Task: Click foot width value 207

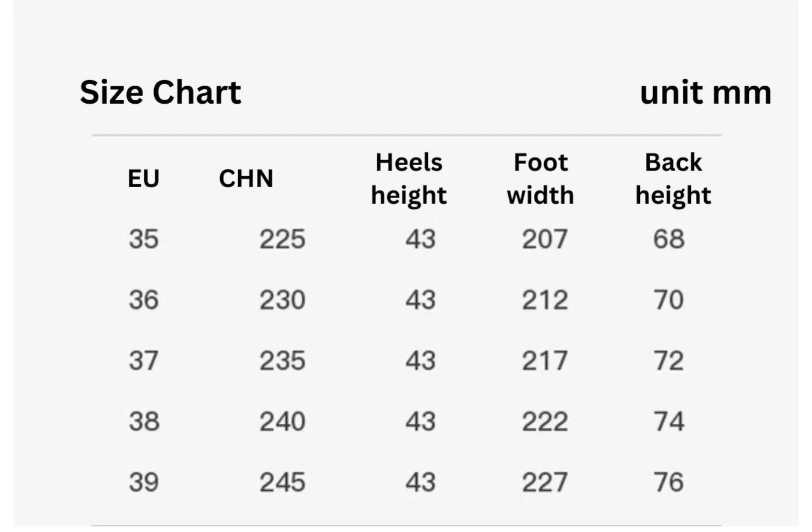Action: pyautogui.click(x=545, y=239)
